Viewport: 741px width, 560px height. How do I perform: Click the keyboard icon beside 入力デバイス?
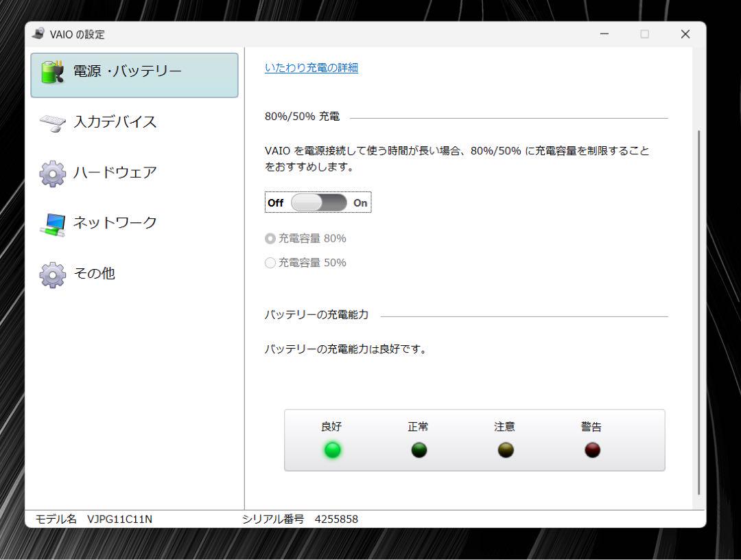coord(52,124)
